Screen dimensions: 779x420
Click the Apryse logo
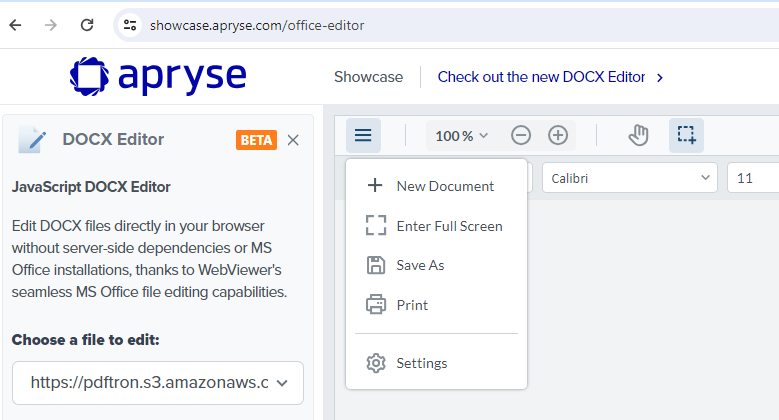point(158,77)
